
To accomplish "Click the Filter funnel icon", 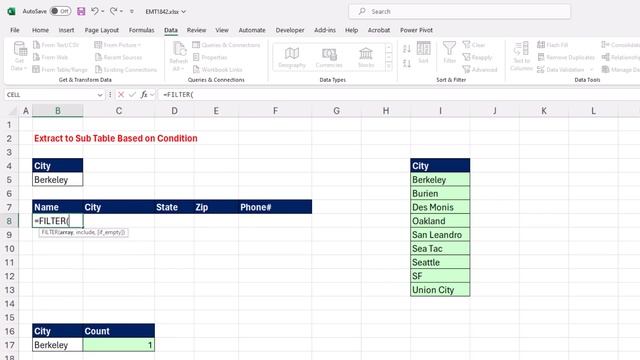I will coord(449,53).
